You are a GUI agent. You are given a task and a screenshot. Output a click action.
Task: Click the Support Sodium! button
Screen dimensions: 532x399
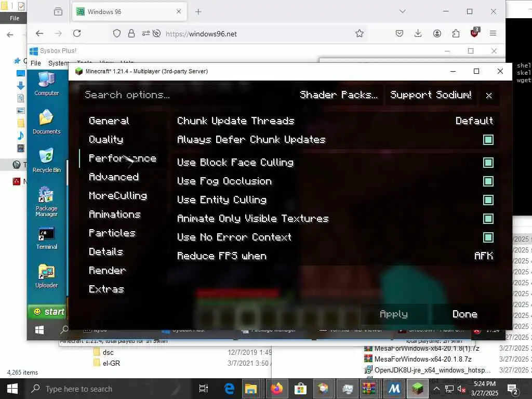[x=431, y=95]
